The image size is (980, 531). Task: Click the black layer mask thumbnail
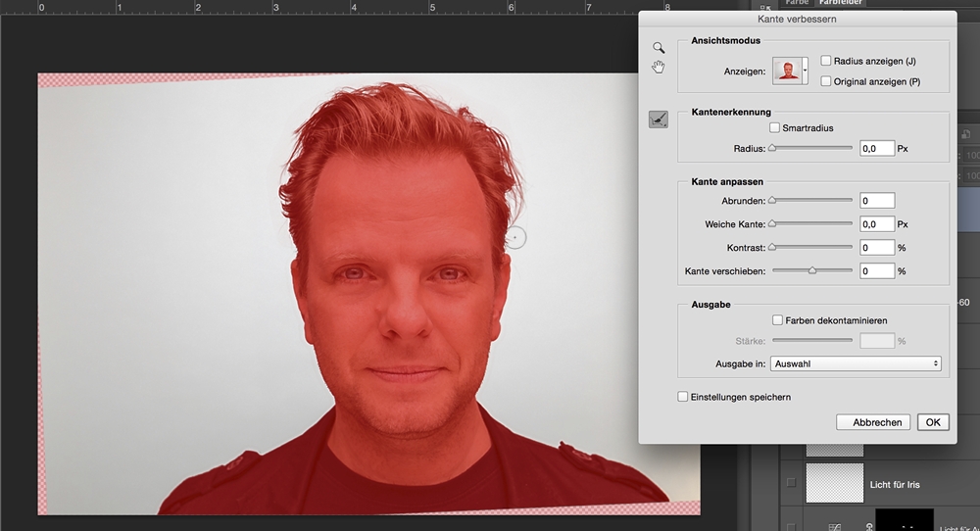(905, 520)
